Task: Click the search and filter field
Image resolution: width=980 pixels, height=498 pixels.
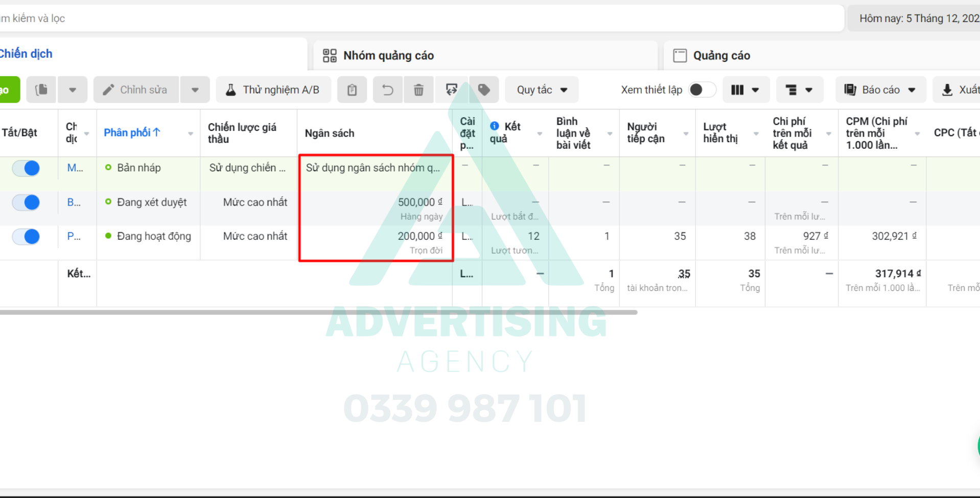Action: click(x=409, y=18)
